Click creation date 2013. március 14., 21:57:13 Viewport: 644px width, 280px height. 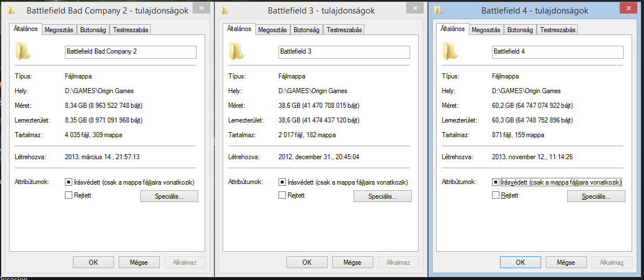point(102,157)
